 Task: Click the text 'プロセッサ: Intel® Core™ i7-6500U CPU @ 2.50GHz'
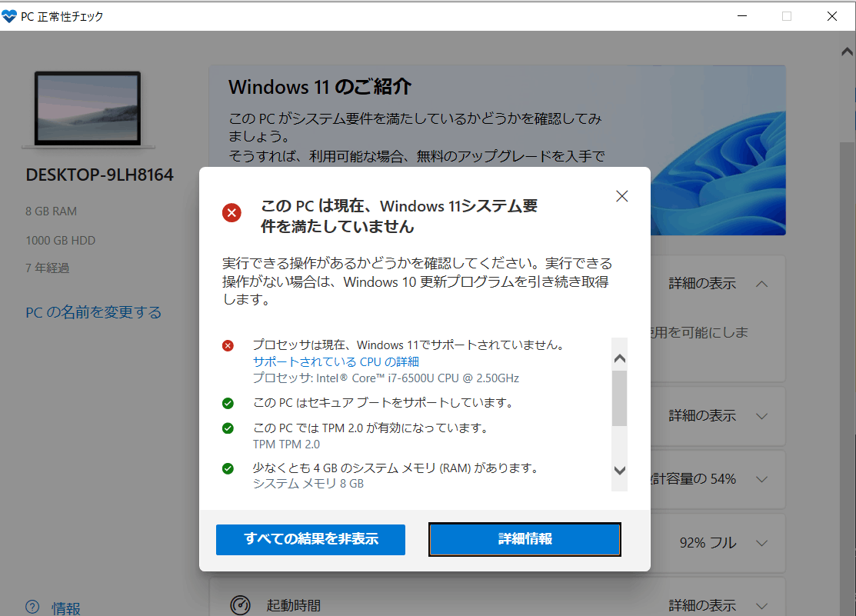[x=386, y=378]
